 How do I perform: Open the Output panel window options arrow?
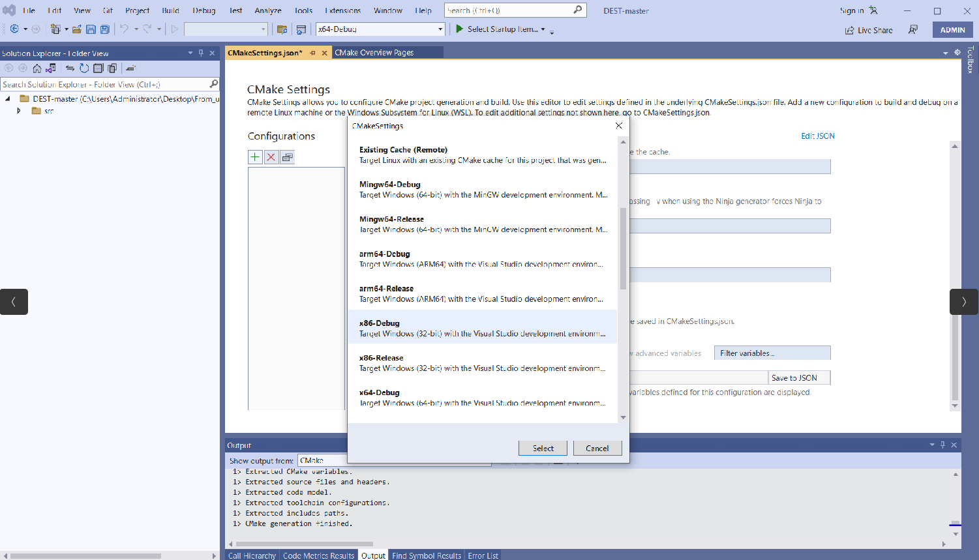(x=932, y=445)
